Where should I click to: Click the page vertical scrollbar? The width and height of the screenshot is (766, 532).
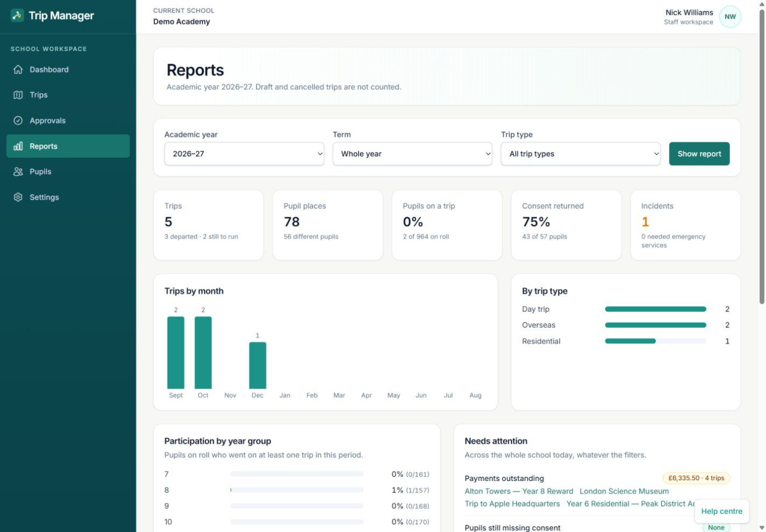coord(762,157)
